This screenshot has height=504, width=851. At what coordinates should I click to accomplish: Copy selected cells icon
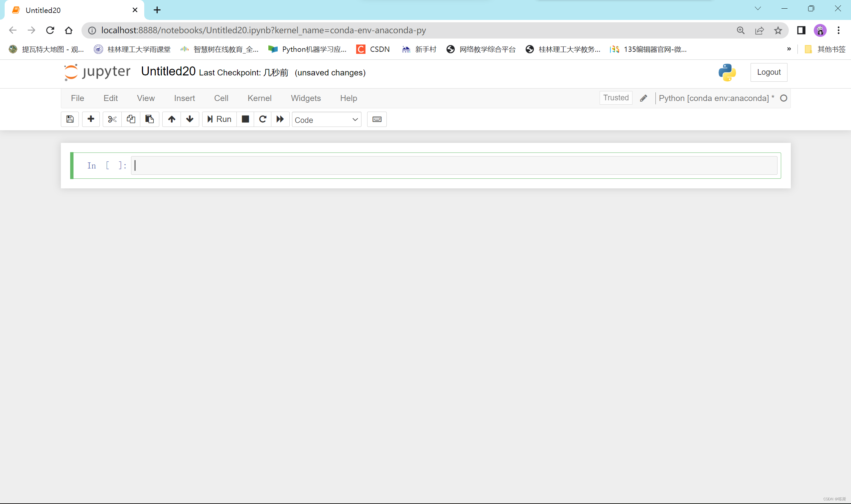(x=131, y=119)
